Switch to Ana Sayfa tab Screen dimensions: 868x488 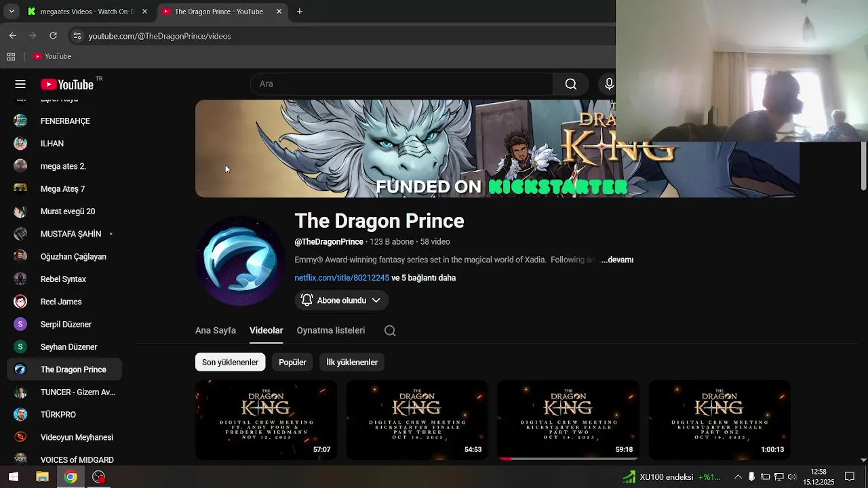pos(216,331)
